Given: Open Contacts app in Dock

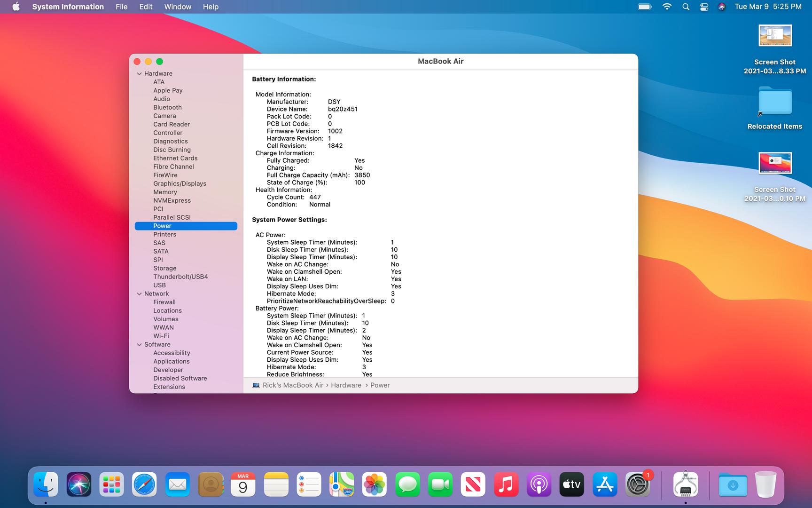Looking at the screenshot, I should click(210, 484).
